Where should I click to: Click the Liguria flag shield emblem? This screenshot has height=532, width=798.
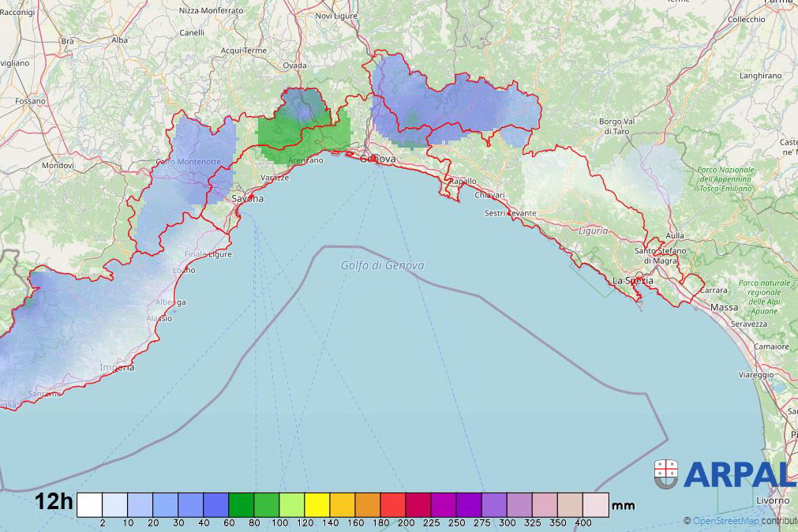click(x=666, y=474)
